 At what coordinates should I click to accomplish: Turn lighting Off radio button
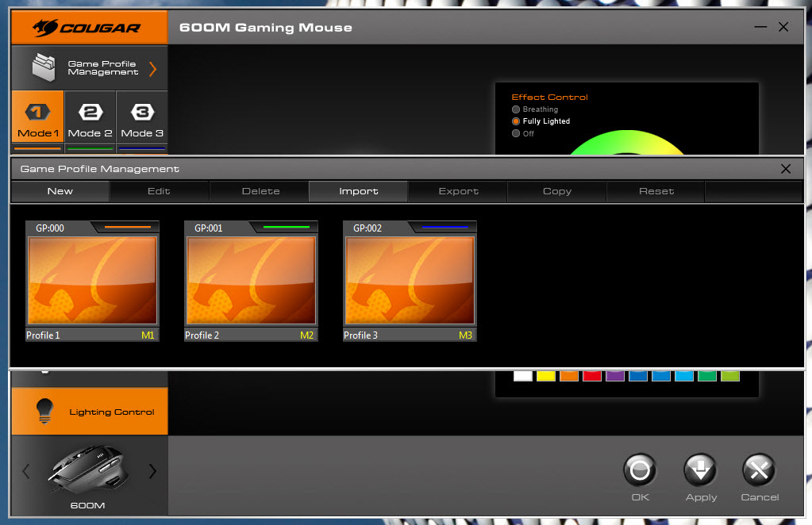pyautogui.click(x=516, y=133)
